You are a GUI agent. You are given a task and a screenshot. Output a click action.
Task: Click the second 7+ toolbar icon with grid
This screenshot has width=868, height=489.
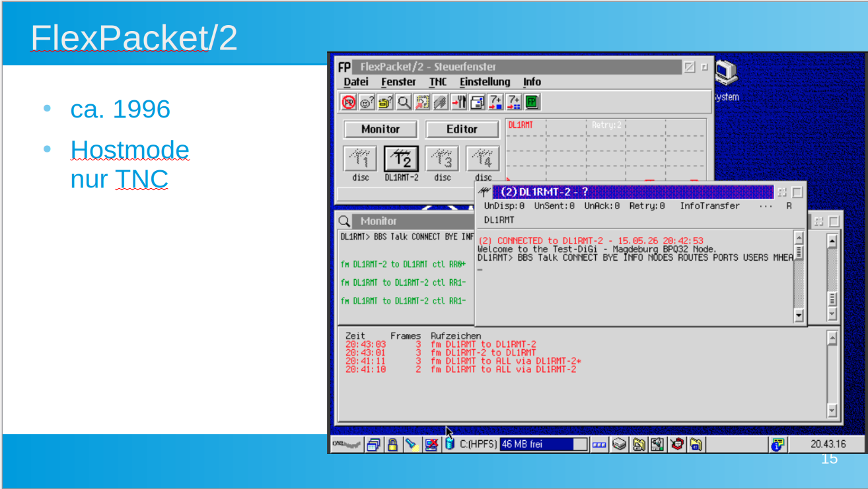click(513, 102)
